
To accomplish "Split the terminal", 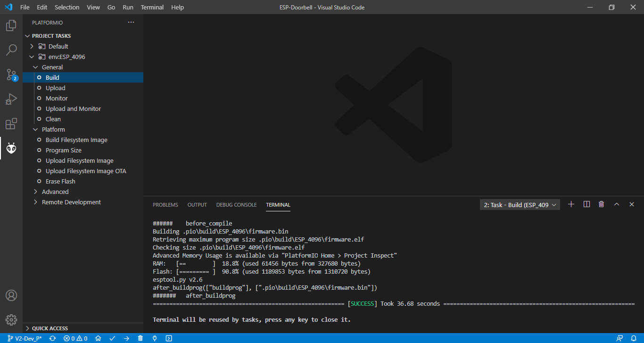I will 586,204.
